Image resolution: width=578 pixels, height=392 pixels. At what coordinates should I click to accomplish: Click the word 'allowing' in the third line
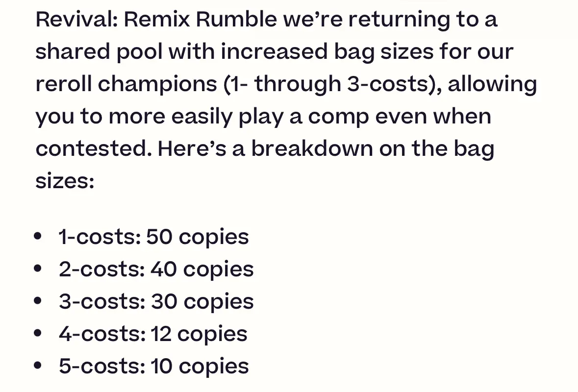(492, 84)
